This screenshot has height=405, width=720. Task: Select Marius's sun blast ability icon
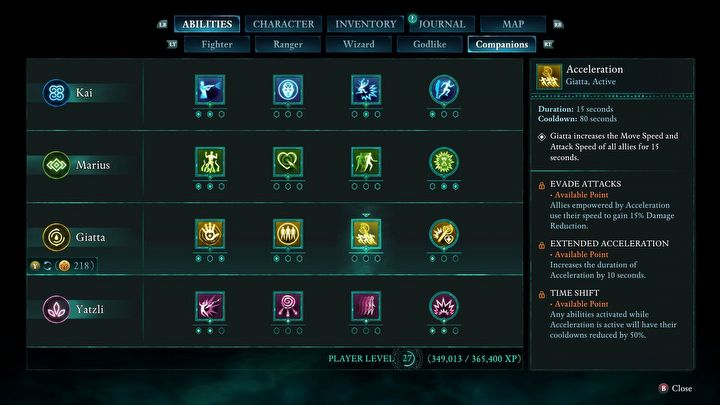(x=444, y=162)
